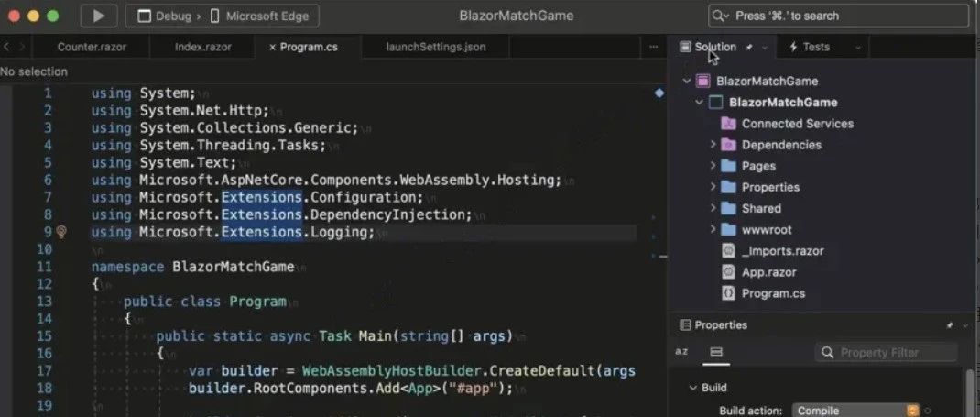Image resolution: width=980 pixels, height=417 pixels.
Task: Open the Build action Compile dropdown
Action: pyautogui.click(x=855, y=410)
